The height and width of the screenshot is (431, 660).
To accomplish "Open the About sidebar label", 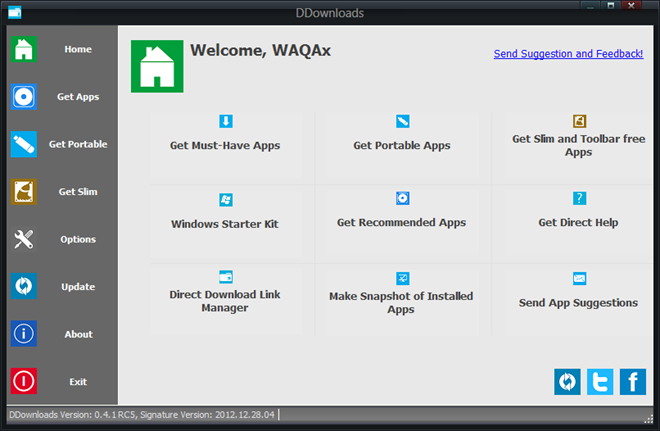I will 78,334.
